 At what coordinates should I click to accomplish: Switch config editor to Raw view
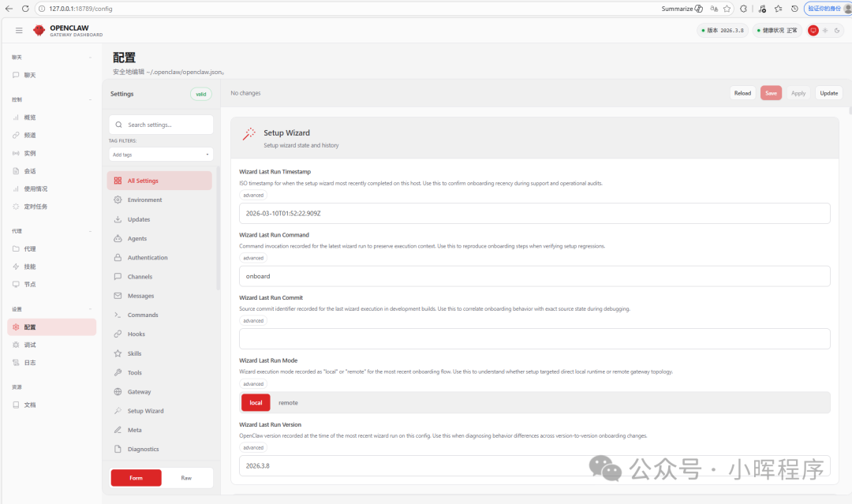[186, 478]
